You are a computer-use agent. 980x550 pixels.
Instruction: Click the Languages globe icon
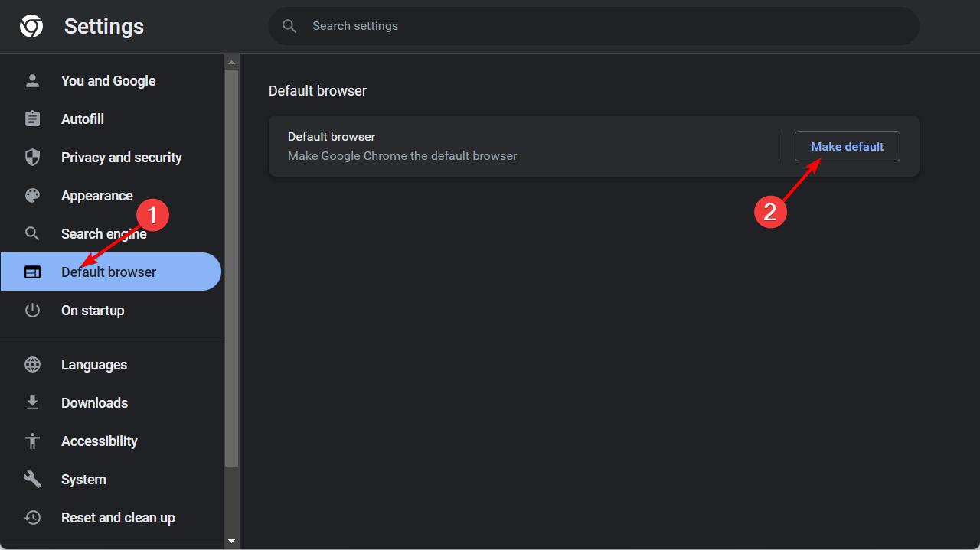[32, 365]
